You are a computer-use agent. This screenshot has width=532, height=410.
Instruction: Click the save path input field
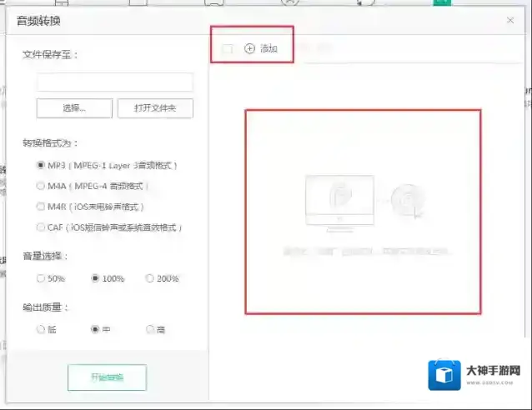tap(115, 82)
